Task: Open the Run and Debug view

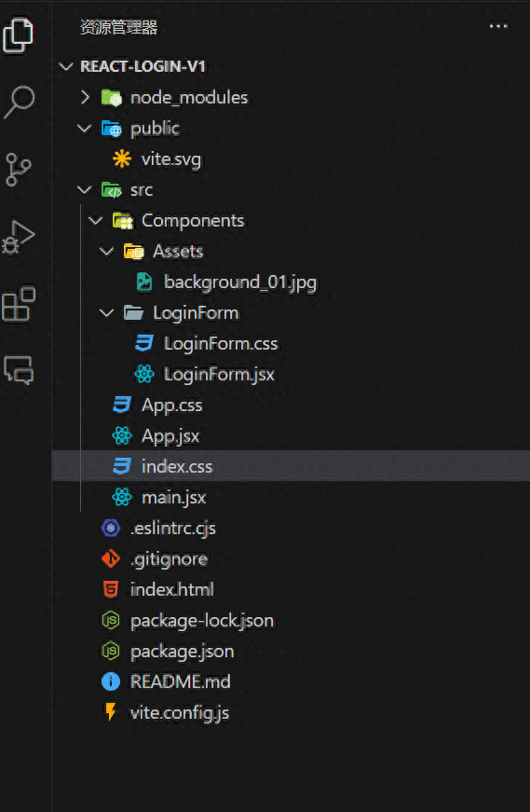Action: pos(19,237)
